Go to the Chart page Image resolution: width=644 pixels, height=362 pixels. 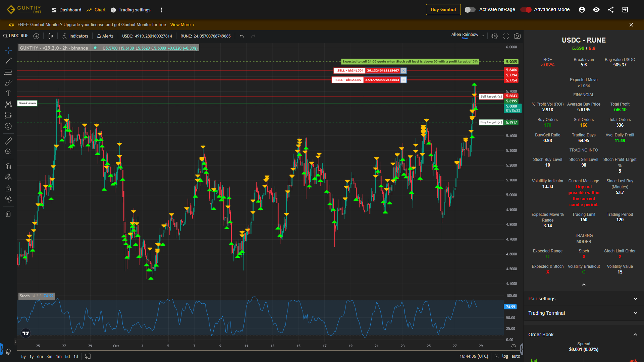click(96, 10)
